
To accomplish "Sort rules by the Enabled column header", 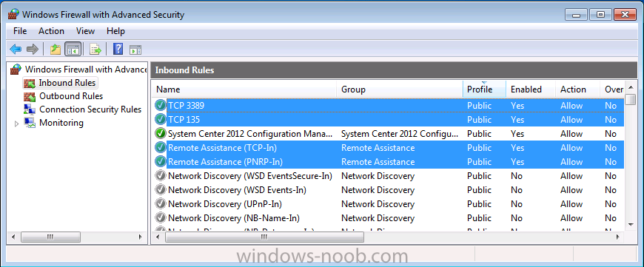I will [531, 89].
